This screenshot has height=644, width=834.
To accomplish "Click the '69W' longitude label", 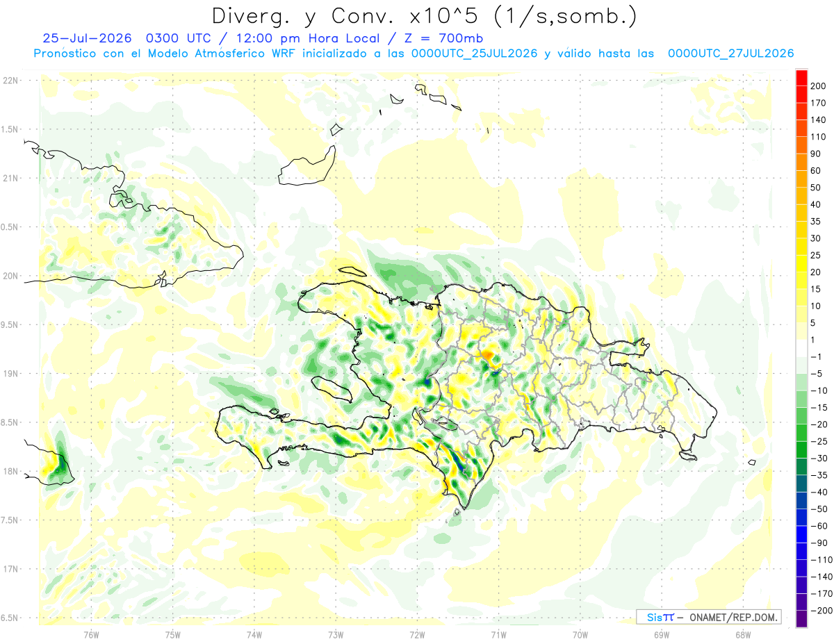I will [661, 634].
